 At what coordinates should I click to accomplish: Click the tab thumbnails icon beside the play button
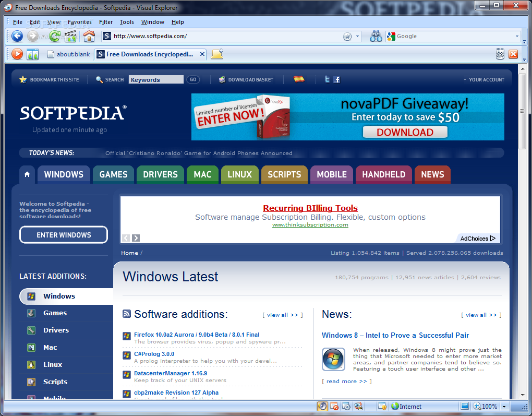click(x=33, y=54)
